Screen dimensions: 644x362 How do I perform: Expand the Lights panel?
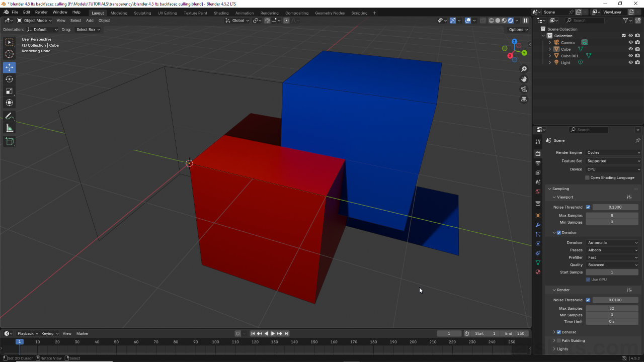pyautogui.click(x=562, y=349)
